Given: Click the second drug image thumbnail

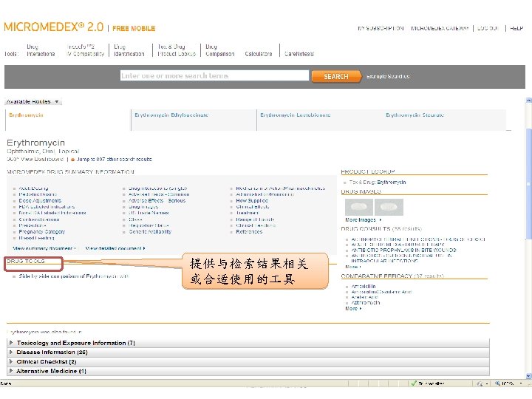Looking at the screenshot, I should click(x=389, y=207).
